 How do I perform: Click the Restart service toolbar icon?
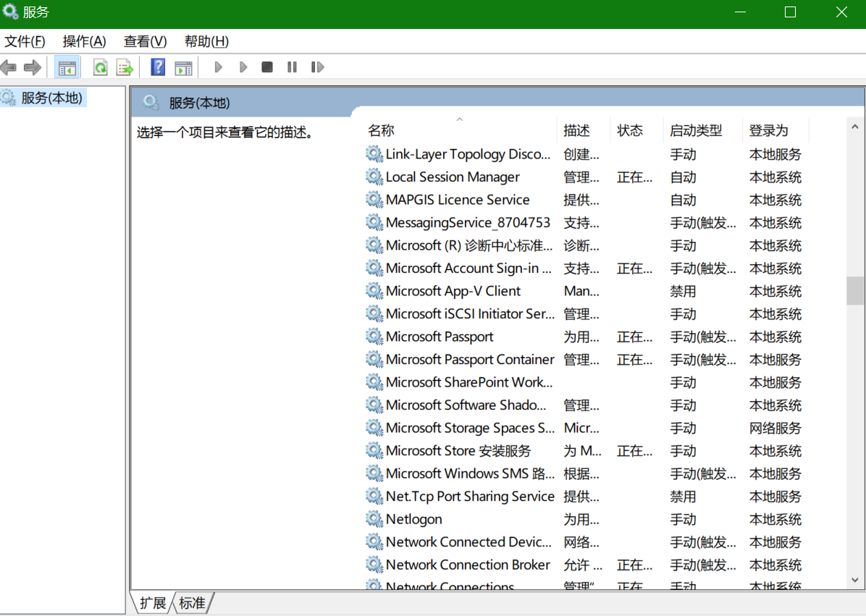[x=317, y=67]
